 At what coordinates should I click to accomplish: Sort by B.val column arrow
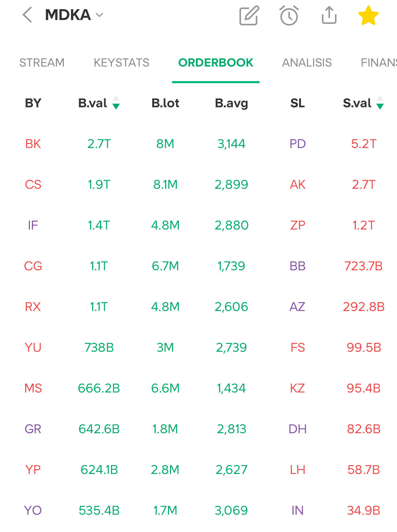[x=116, y=103]
